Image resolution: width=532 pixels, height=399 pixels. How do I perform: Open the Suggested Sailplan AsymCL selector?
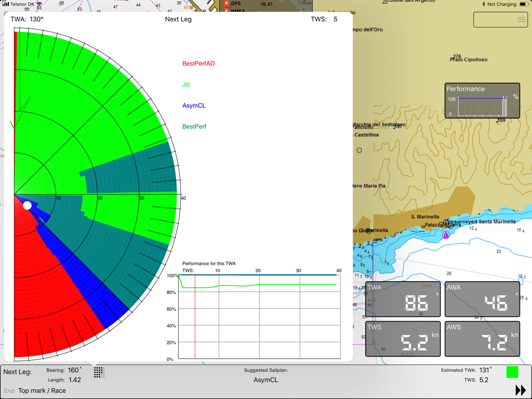pos(266,379)
